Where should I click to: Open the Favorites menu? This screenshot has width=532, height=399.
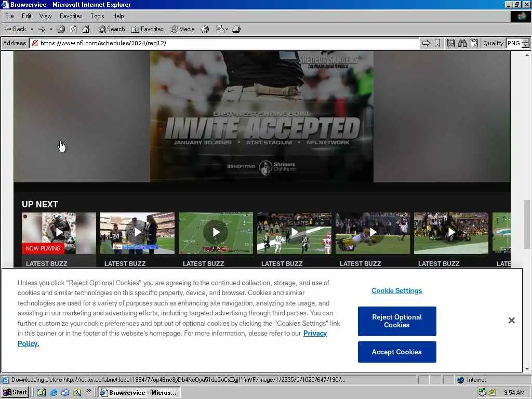pos(71,16)
